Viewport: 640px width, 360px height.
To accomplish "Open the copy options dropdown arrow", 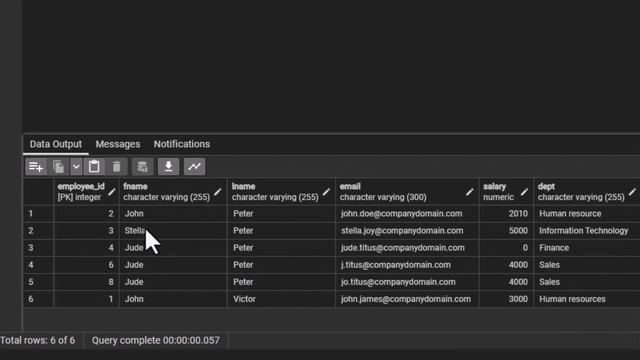I will coord(76,167).
